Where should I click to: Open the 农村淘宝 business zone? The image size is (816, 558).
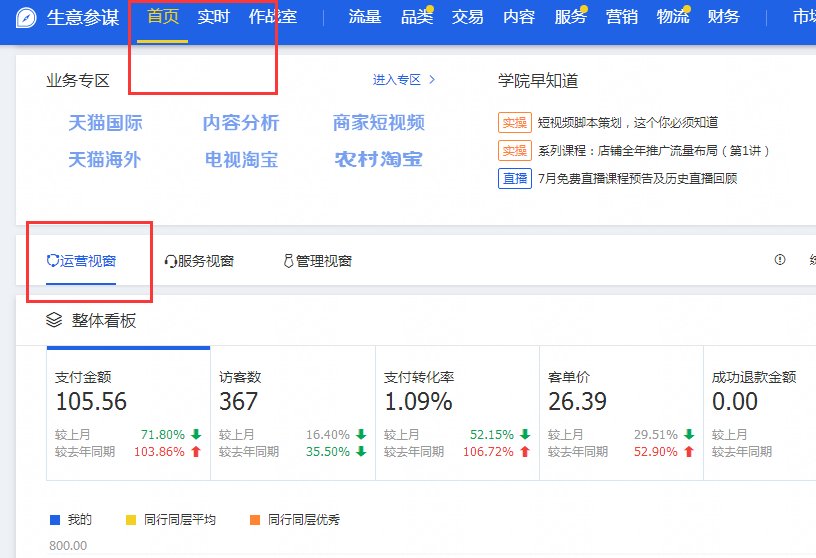[378, 159]
